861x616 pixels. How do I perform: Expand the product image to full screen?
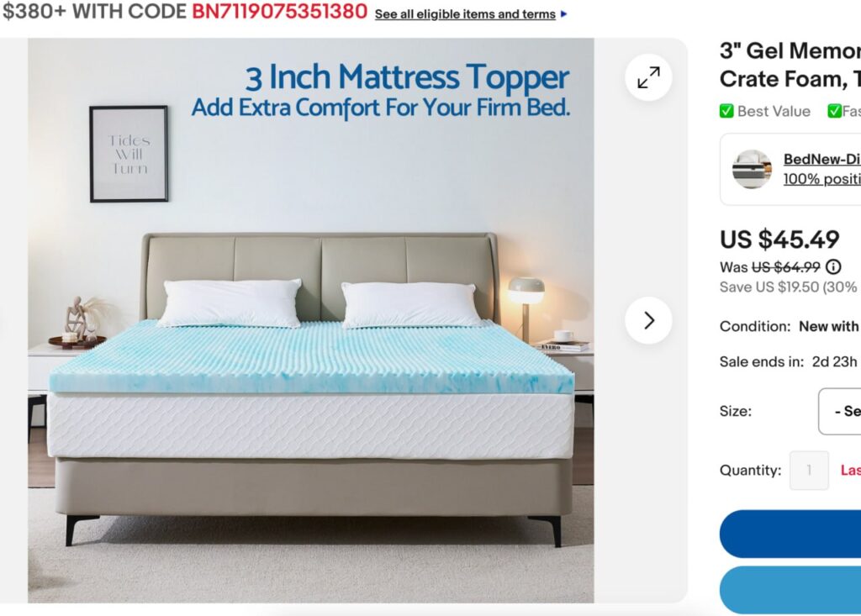(648, 77)
